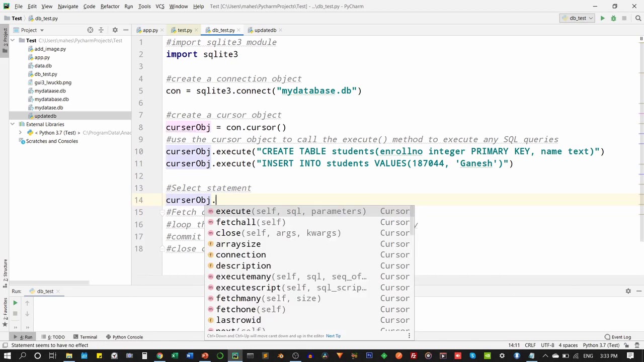Rerun program with green arrow in Run panel
This screenshot has width=644, height=362.
15,303
